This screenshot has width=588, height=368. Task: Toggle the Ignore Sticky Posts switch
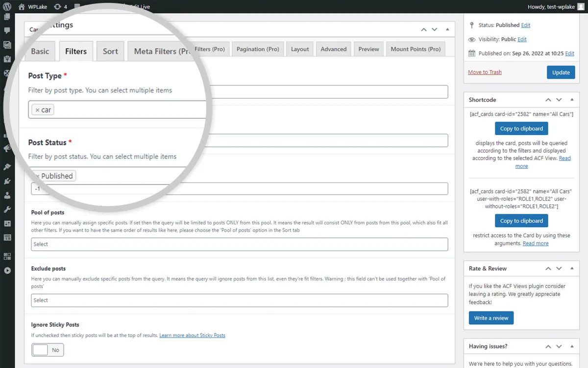click(48, 350)
